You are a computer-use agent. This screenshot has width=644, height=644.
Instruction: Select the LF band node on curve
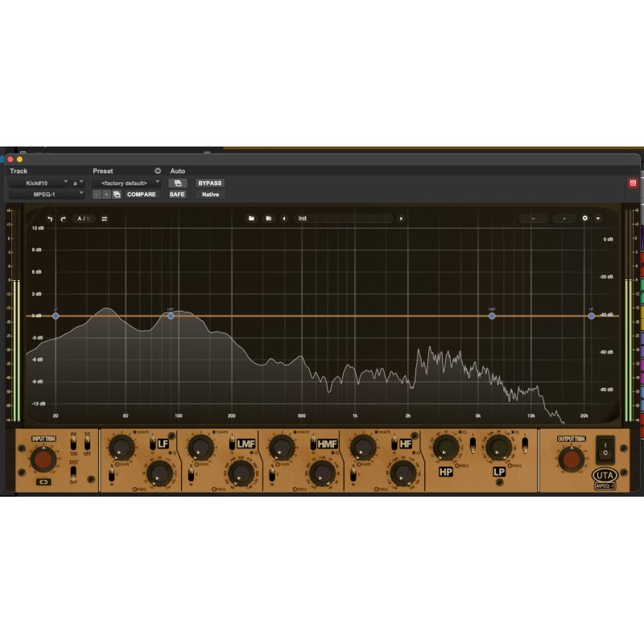pos(56,316)
